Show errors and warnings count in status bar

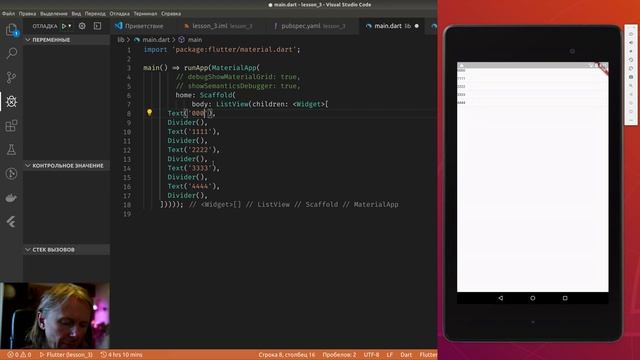[x=19, y=355]
